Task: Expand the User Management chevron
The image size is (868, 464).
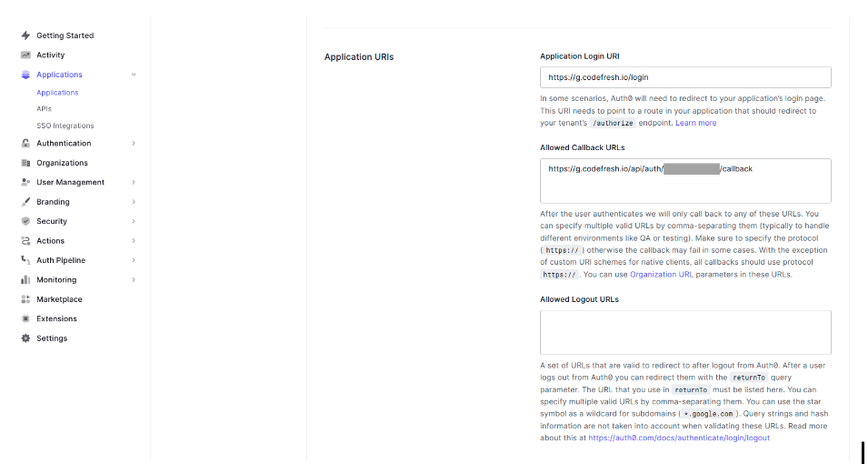Action: pyautogui.click(x=134, y=183)
